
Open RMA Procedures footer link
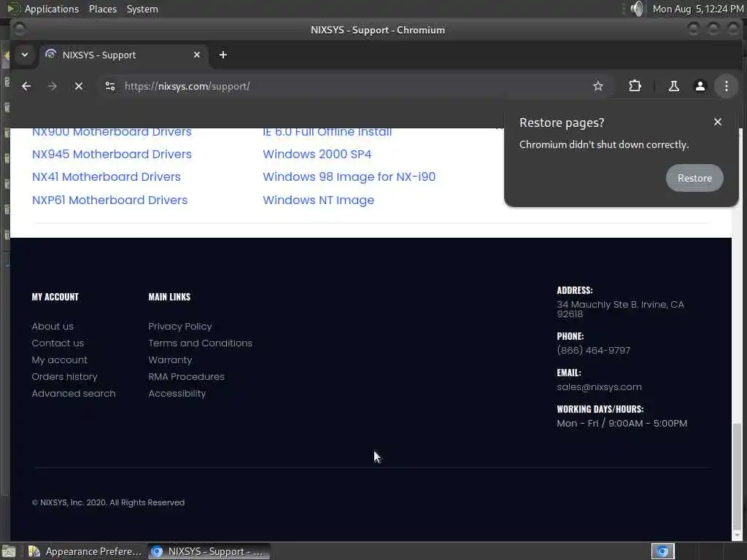186,377
